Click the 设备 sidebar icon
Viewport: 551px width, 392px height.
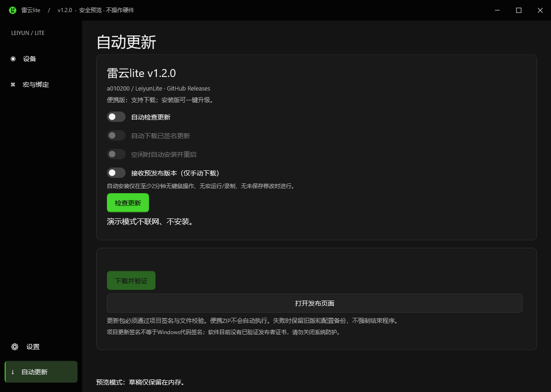(x=13, y=59)
